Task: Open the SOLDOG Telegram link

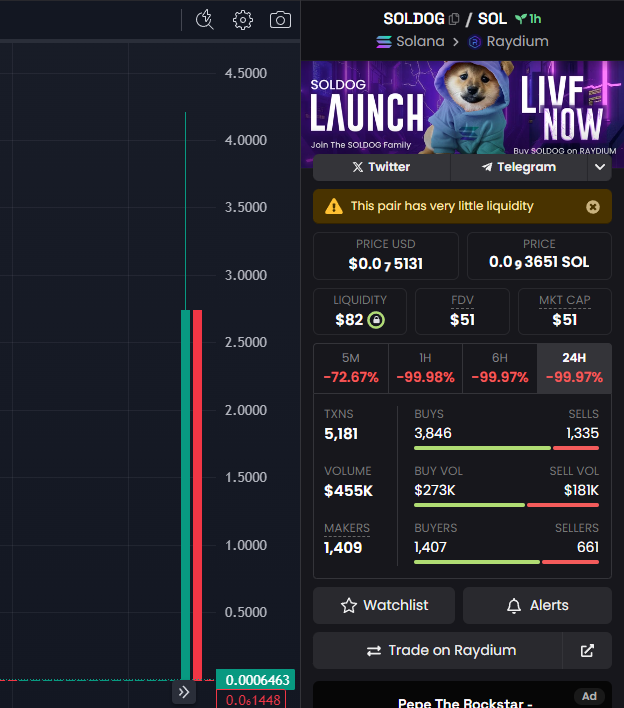Action: pyautogui.click(x=519, y=167)
